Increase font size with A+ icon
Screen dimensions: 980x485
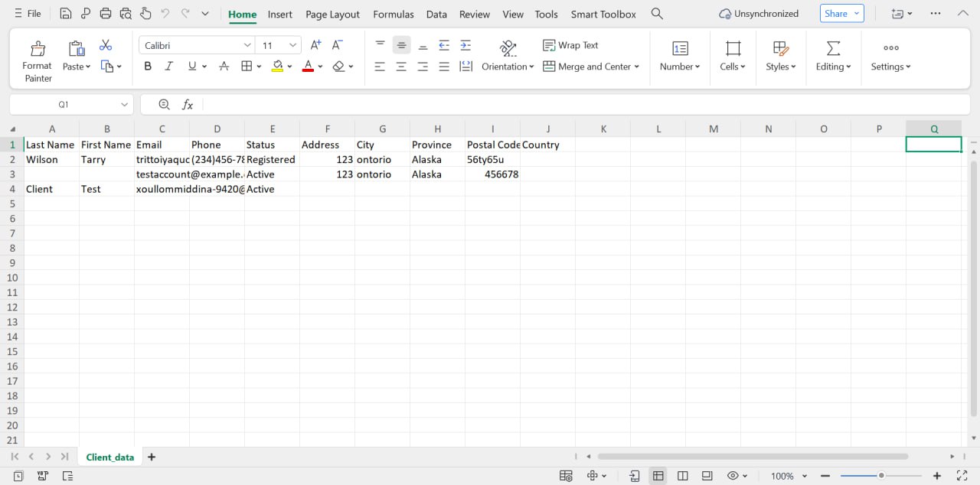coord(315,45)
